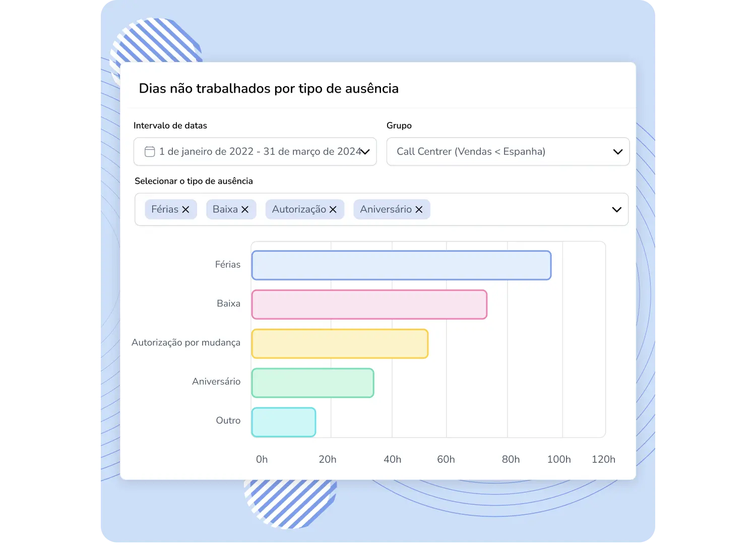
Task: Click the pink Baixa bar in chart
Action: pyautogui.click(x=369, y=305)
